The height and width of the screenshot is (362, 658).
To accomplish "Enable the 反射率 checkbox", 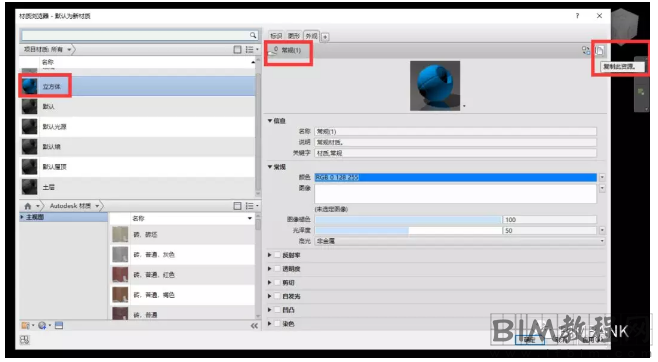I will (277, 255).
